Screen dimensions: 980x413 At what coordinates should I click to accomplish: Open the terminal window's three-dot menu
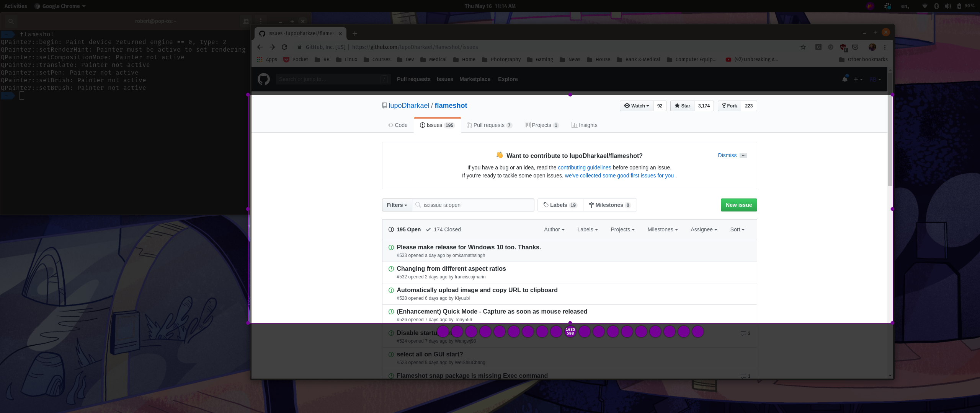(x=261, y=21)
